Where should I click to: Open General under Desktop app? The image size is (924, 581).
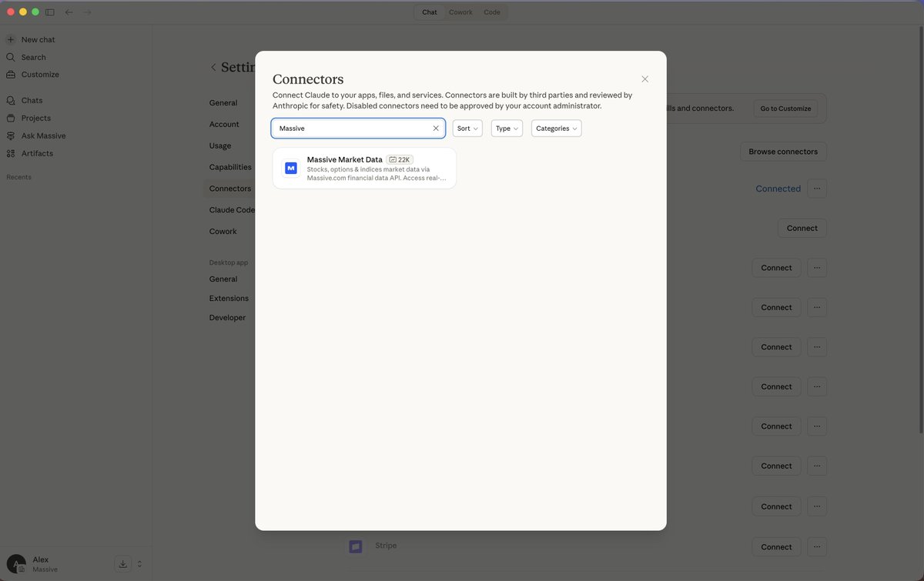click(223, 279)
